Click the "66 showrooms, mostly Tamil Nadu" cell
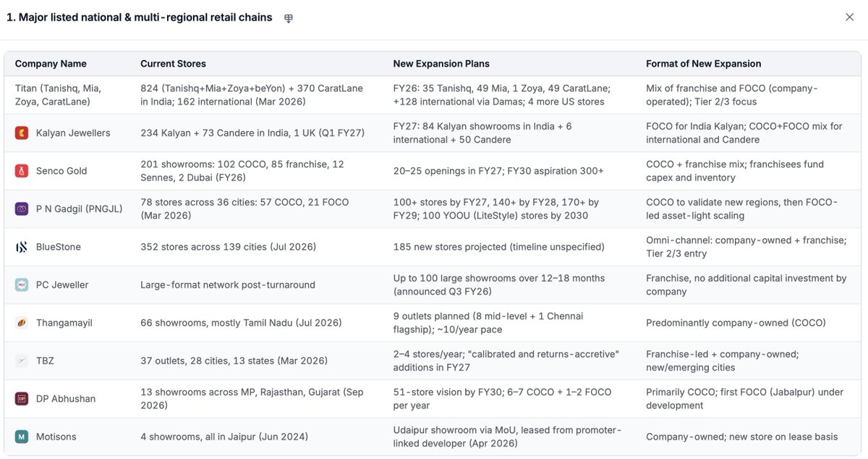This screenshot has height=459, width=868. [241, 323]
